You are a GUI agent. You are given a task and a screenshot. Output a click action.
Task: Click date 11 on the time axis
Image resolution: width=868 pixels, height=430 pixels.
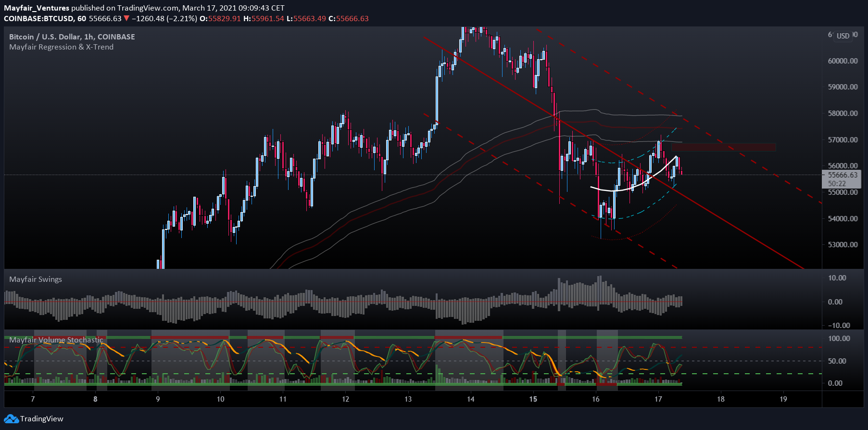click(x=283, y=399)
